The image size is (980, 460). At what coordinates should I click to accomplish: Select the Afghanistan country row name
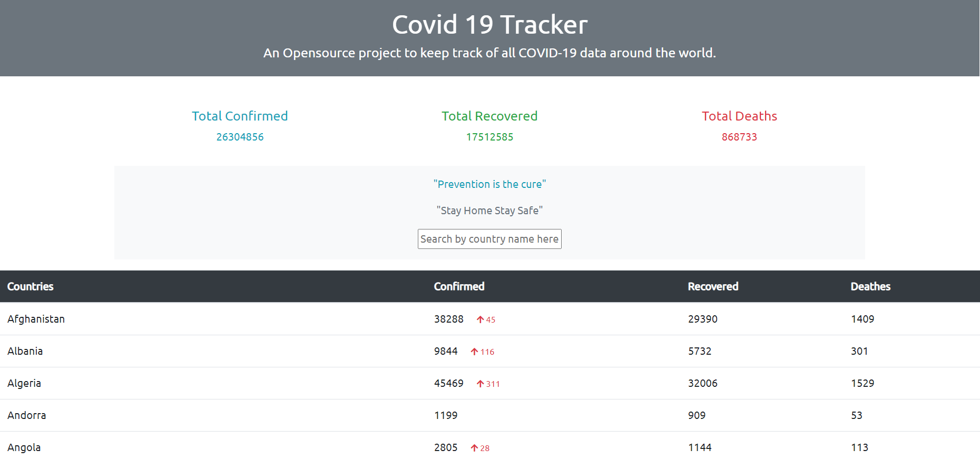pyautogui.click(x=36, y=319)
